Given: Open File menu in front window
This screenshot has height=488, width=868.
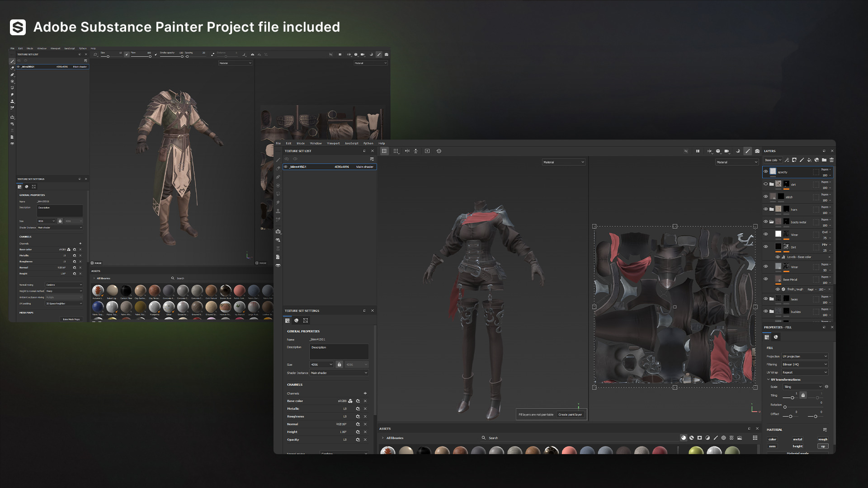Looking at the screenshot, I should tap(278, 143).
